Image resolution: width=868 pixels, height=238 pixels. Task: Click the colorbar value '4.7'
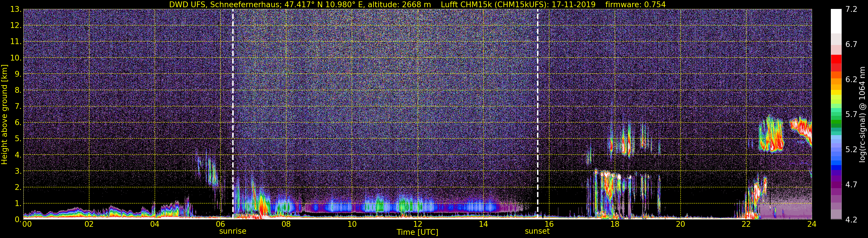[851, 184]
